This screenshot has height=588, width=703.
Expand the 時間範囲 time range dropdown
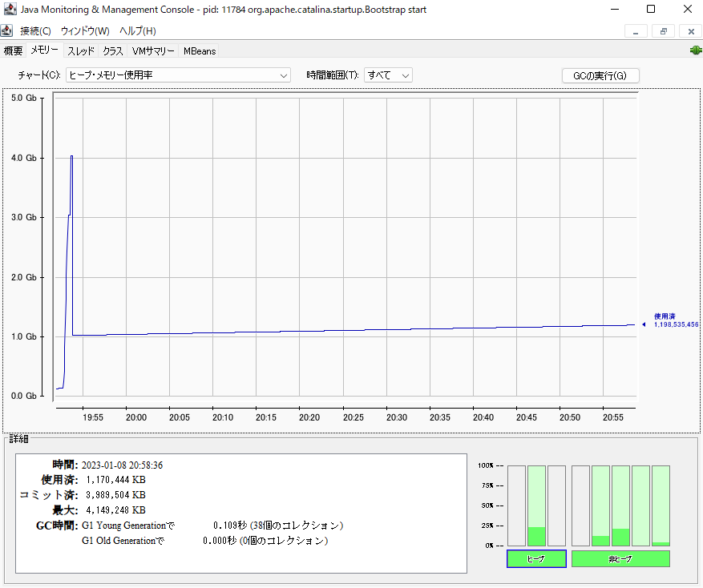[388, 75]
